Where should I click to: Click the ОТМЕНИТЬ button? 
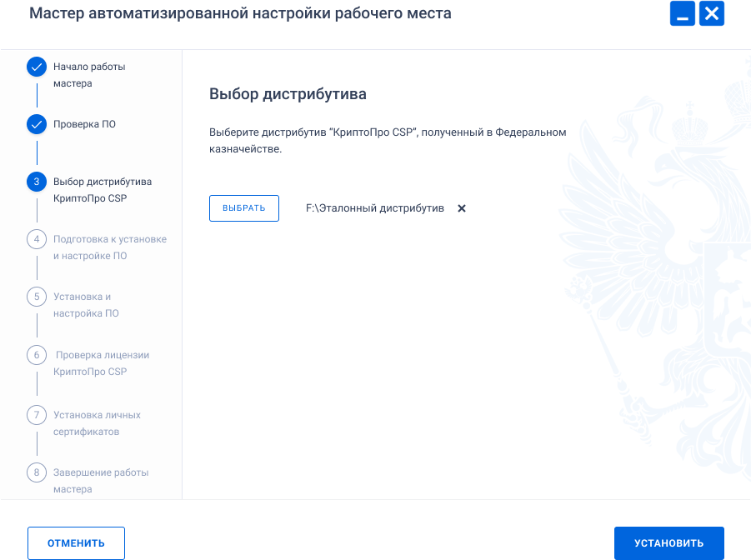[x=76, y=542]
